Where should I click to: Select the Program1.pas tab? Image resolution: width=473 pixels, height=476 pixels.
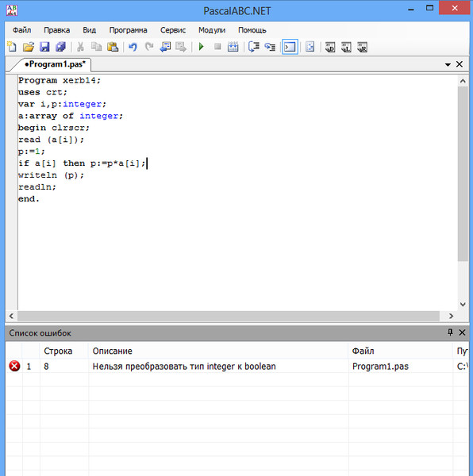click(55, 64)
